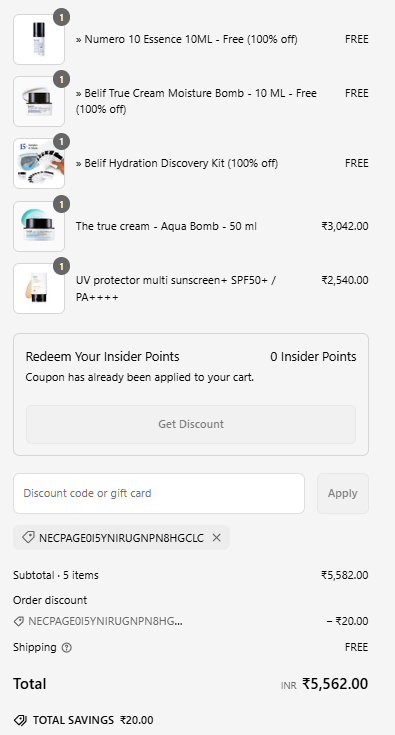Open Belif True Cream Moisture Bomb thumbnail
Image resolution: width=395 pixels, height=735 pixels.
click(39, 101)
